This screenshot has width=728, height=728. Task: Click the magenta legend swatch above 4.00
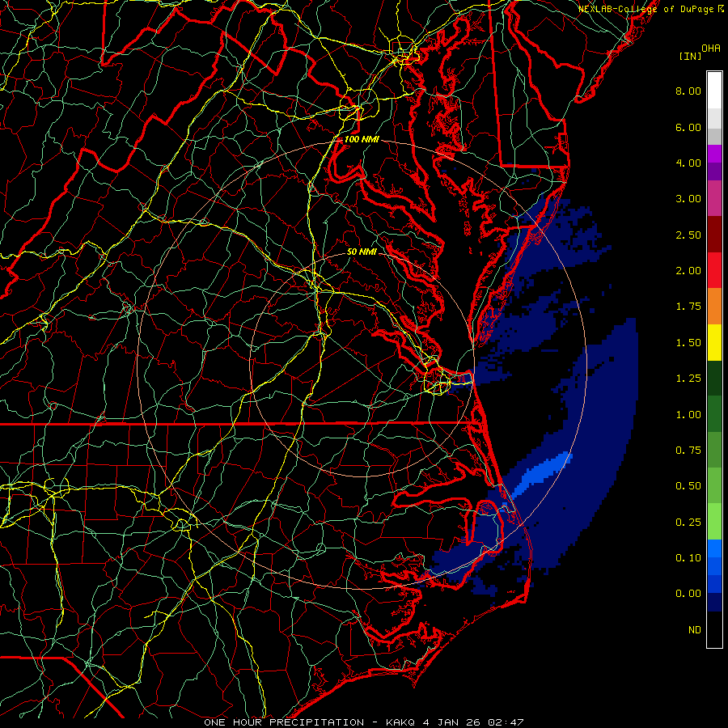(714, 154)
